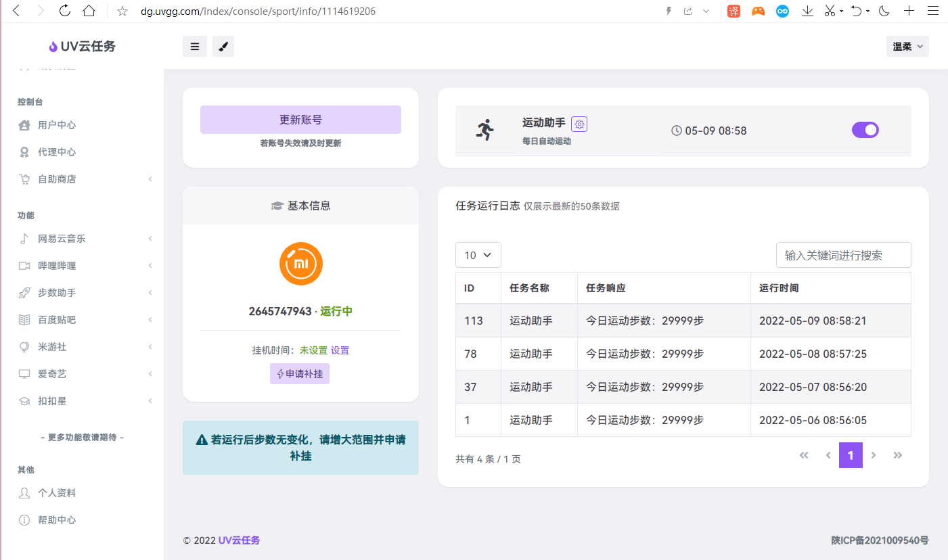Image resolution: width=948 pixels, height=560 pixels.
Task: Click the browser home icon
Action: coord(89,11)
